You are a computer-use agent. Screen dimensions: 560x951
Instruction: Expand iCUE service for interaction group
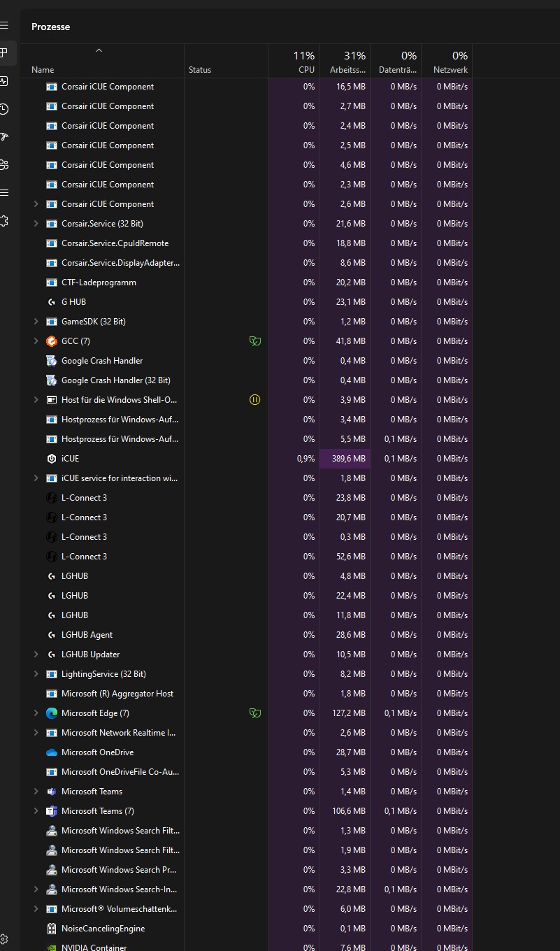pos(36,478)
